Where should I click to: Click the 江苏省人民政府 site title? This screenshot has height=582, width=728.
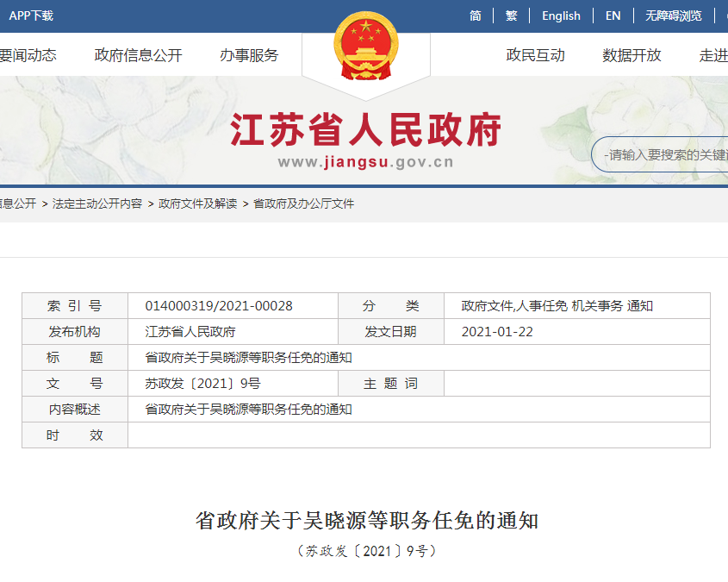pyautogui.click(x=365, y=130)
